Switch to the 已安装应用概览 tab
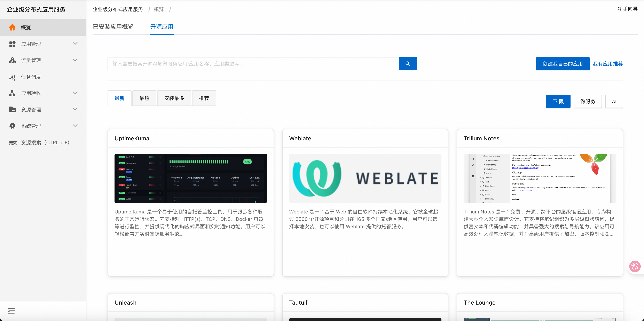 tap(113, 27)
